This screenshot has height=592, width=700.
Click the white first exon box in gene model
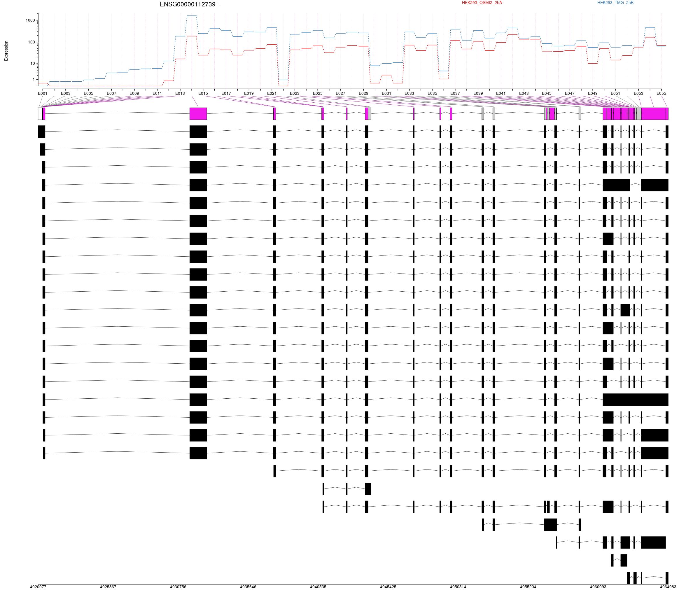(39, 114)
